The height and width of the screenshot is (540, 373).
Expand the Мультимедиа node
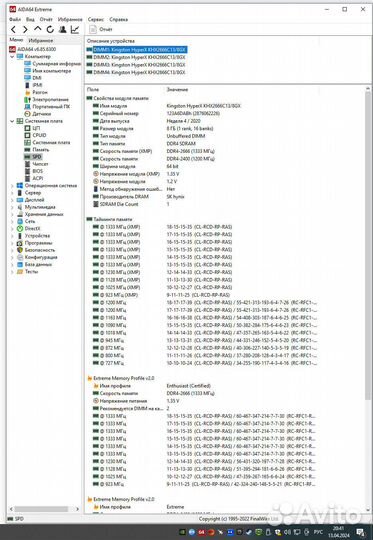click(x=12, y=207)
